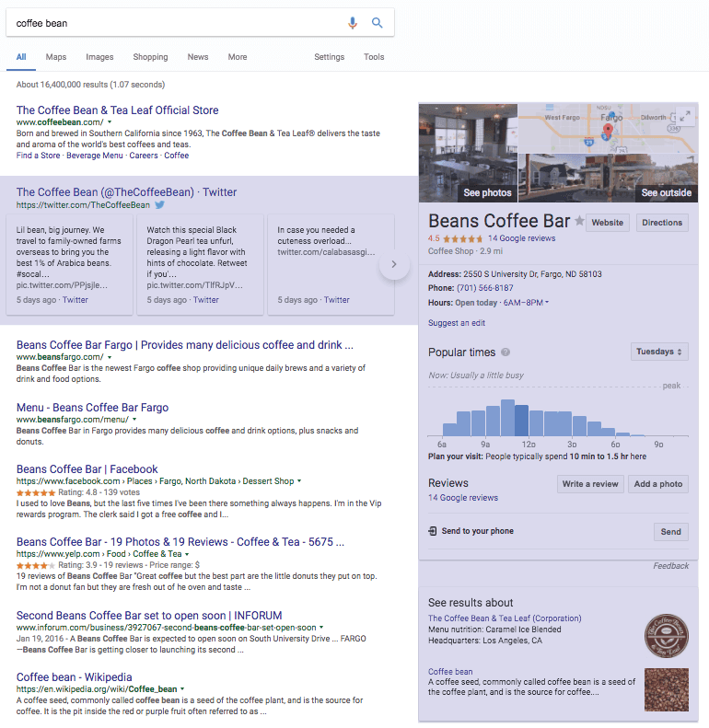The height and width of the screenshot is (728, 709).
Task: Switch to the Shopping tab
Action: 150,57
